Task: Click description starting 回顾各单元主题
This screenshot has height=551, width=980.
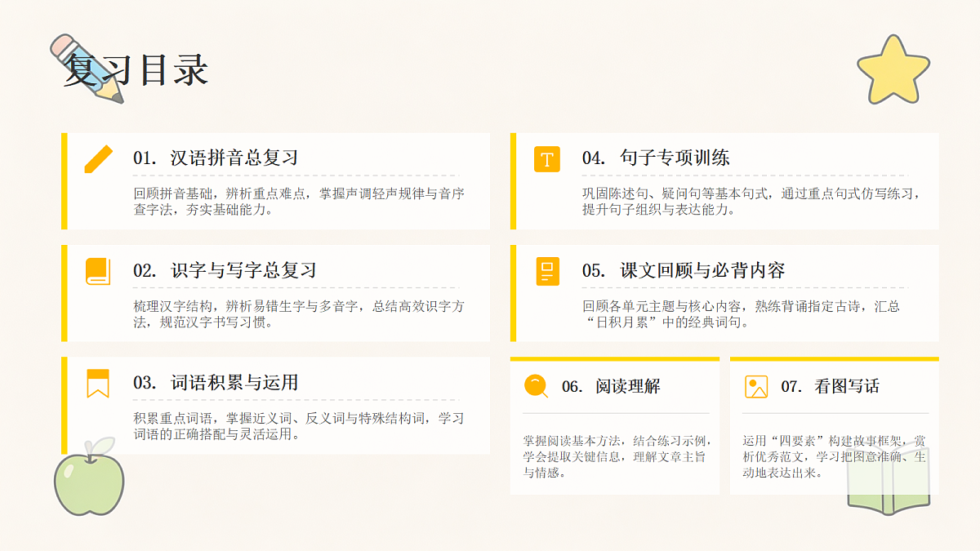Action: [741, 314]
